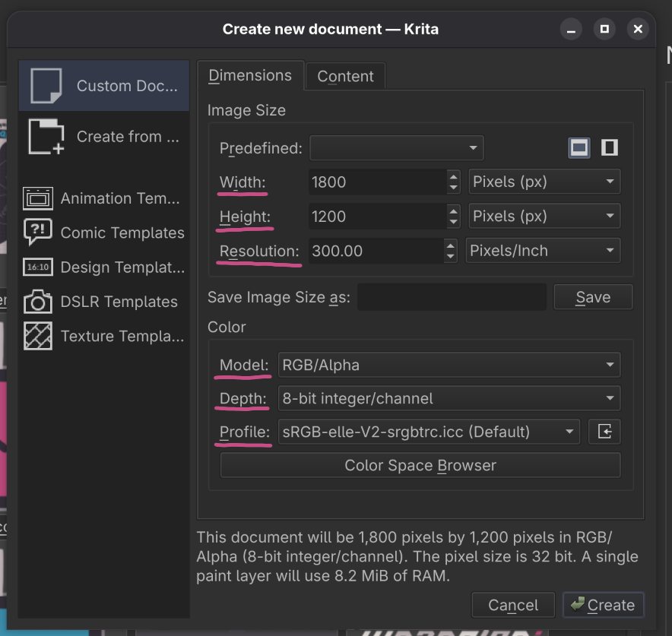Increase Height with up arrow

coord(453,210)
